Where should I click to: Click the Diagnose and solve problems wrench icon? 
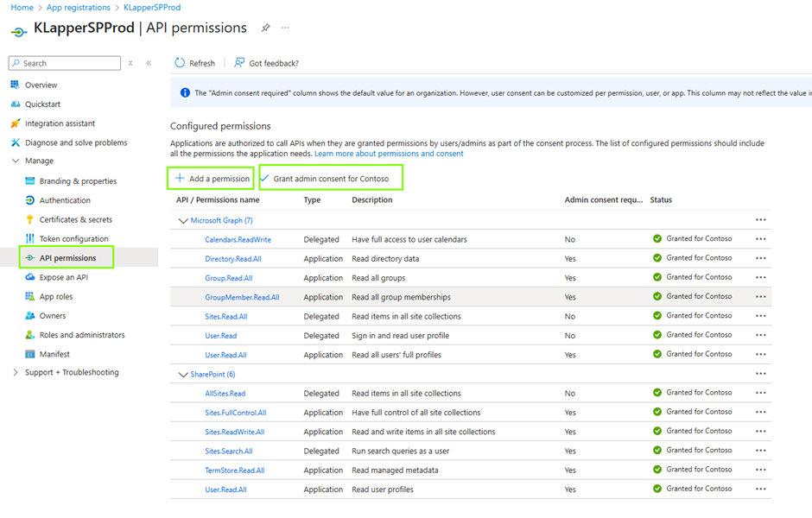[x=15, y=142]
